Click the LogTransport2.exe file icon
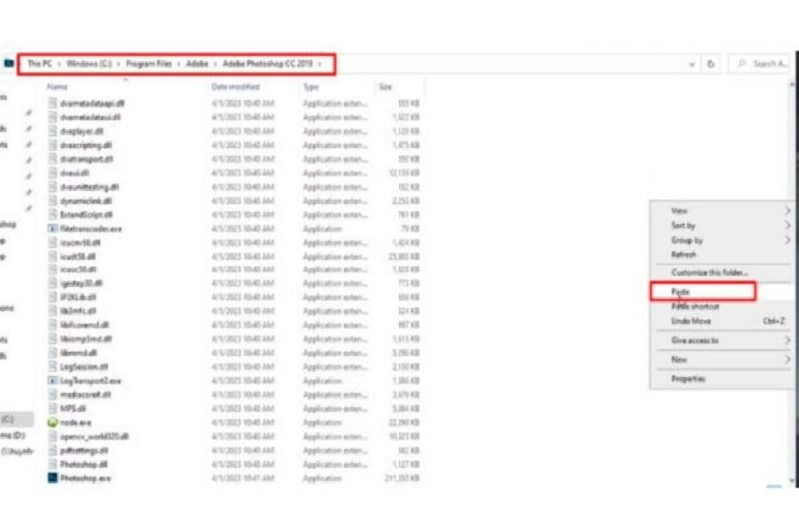 [x=53, y=381]
